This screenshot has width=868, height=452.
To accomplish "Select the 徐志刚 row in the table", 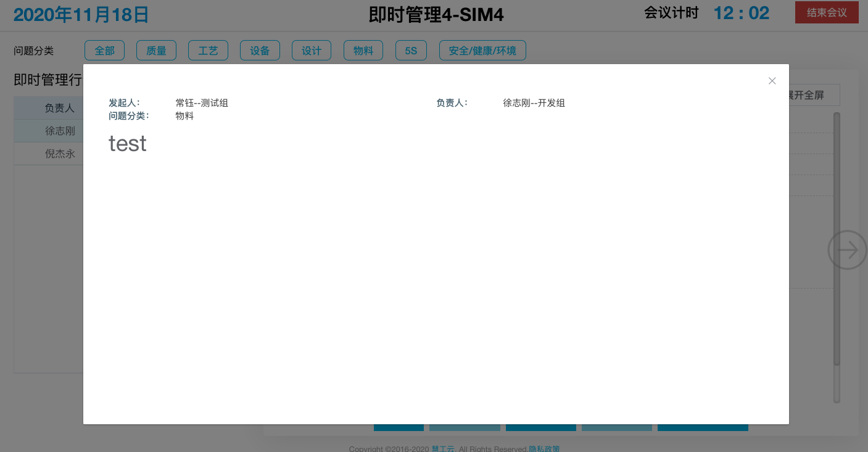I will pyautogui.click(x=59, y=131).
